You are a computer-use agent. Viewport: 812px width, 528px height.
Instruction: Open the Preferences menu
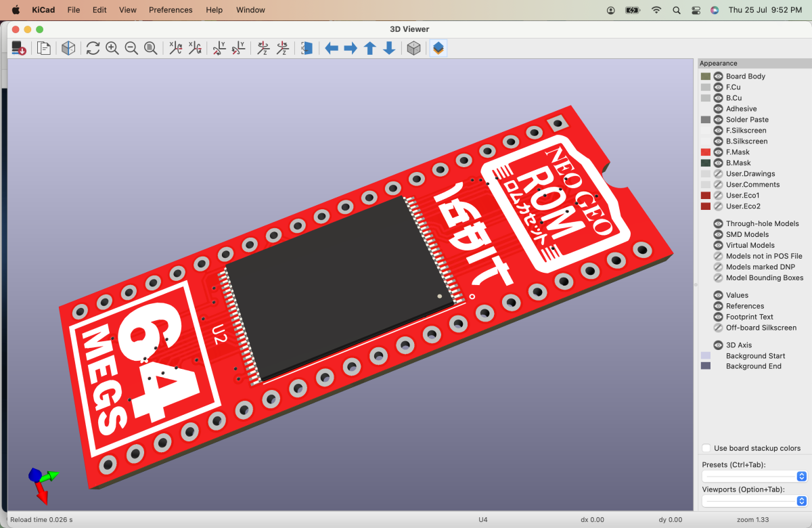171,10
